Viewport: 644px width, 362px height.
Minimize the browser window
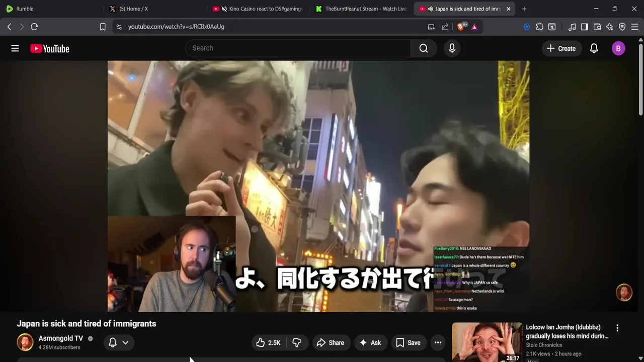pyautogui.click(x=596, y=9)
